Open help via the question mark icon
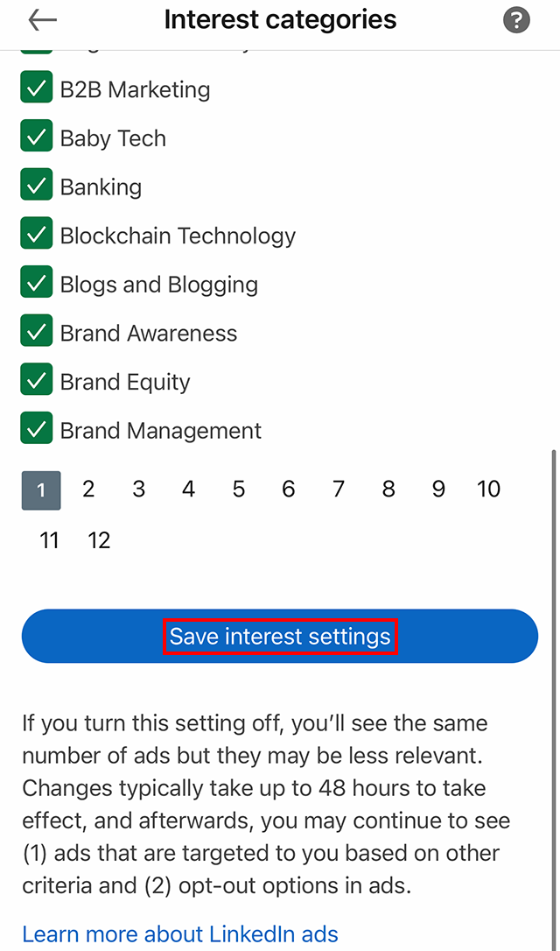 pyautogui.click(x=516, y=19)
